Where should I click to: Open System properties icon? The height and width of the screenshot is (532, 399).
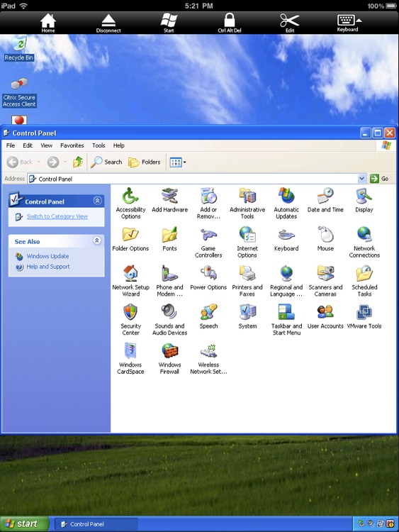point(247,316)
